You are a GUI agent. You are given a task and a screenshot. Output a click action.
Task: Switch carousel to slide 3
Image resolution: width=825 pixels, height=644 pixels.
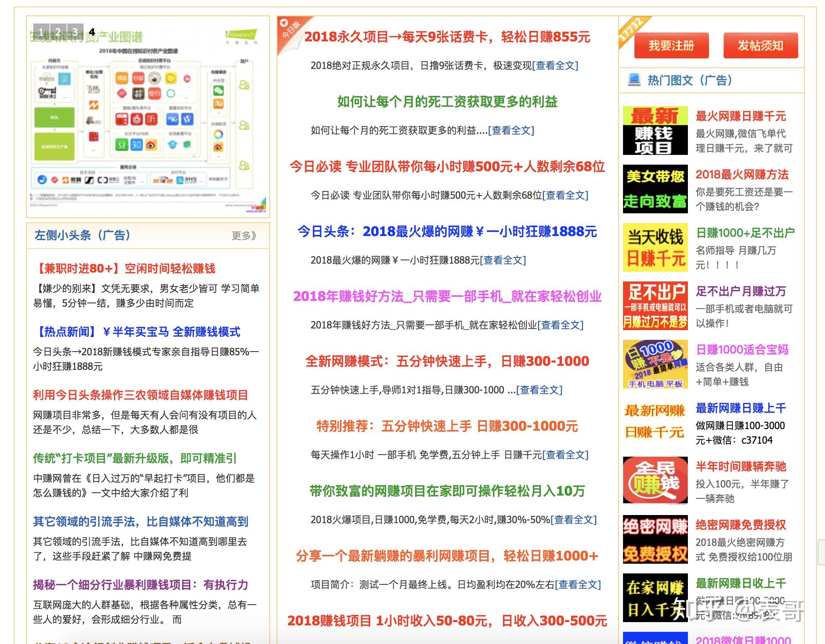[75, 32]
